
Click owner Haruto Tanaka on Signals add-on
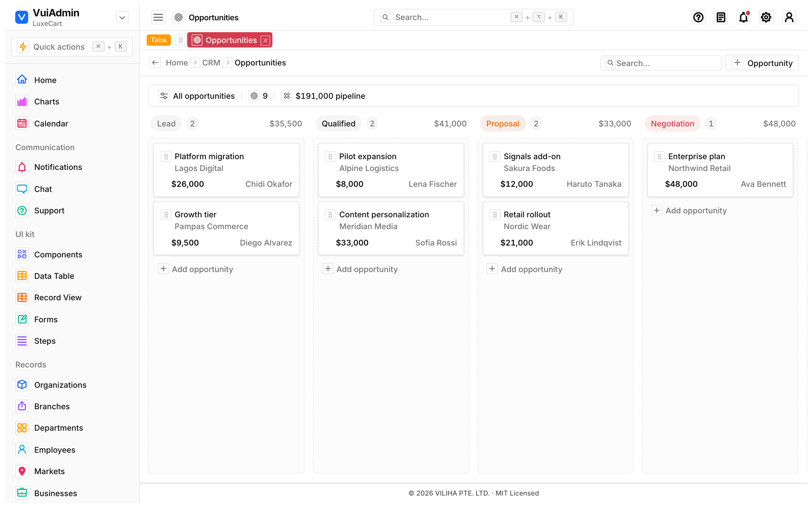tap(593, 184)
